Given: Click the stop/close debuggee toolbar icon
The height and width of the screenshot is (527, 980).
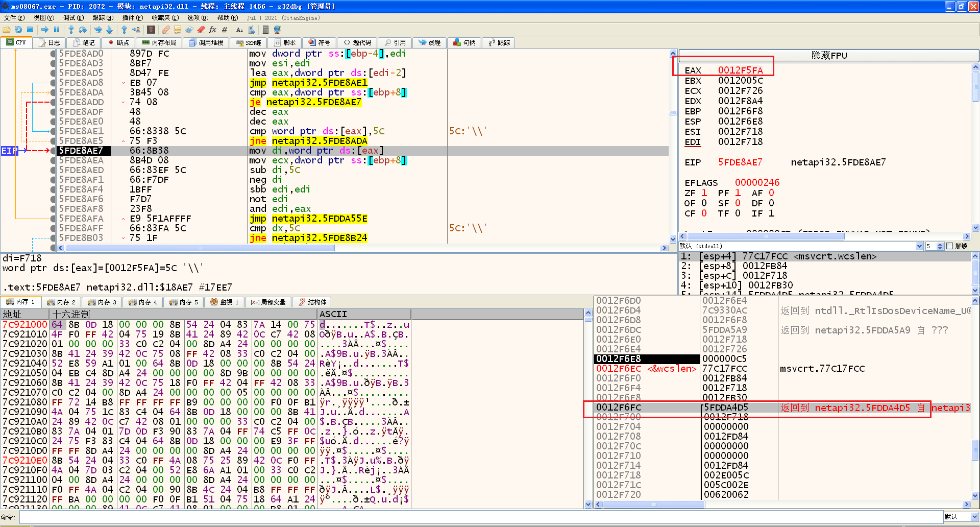Looking at the screenshot, I should click(30, 30).
